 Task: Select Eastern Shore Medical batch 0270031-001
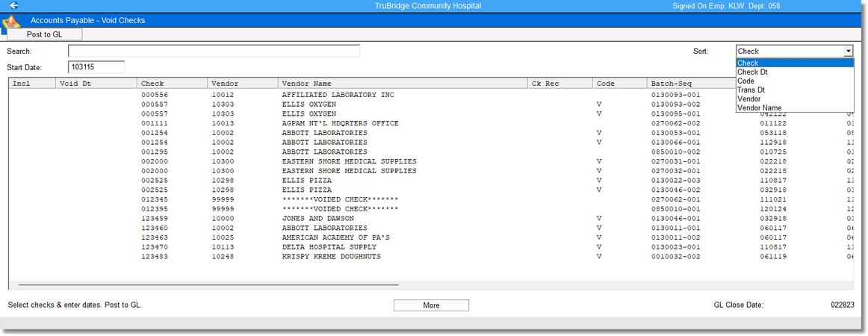coord(432,161)
